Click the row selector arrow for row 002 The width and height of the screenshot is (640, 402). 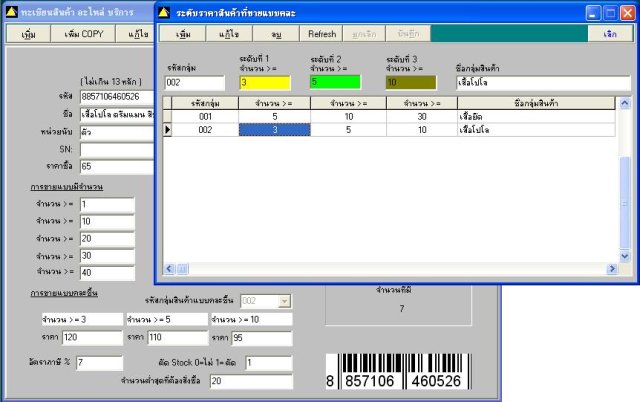click(169, 129)
